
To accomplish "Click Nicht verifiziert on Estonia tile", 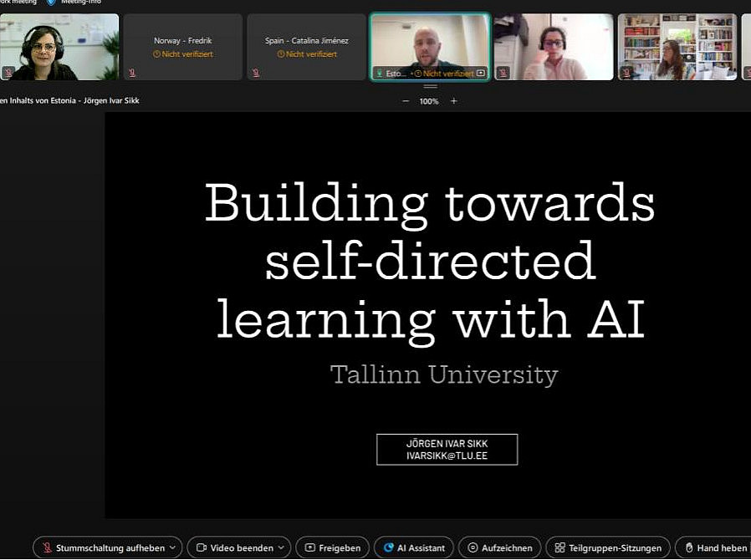I will [x=444, y=74].
